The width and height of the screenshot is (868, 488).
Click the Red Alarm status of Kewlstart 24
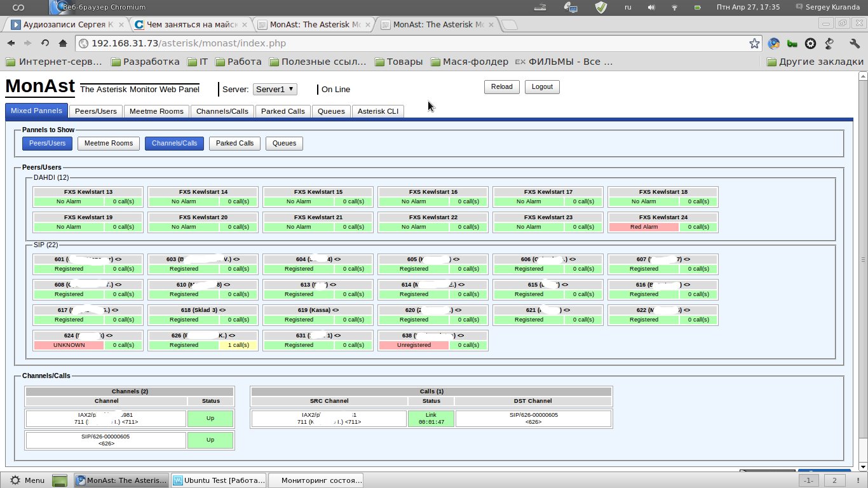pyautogui.click(x=644, y=227)
